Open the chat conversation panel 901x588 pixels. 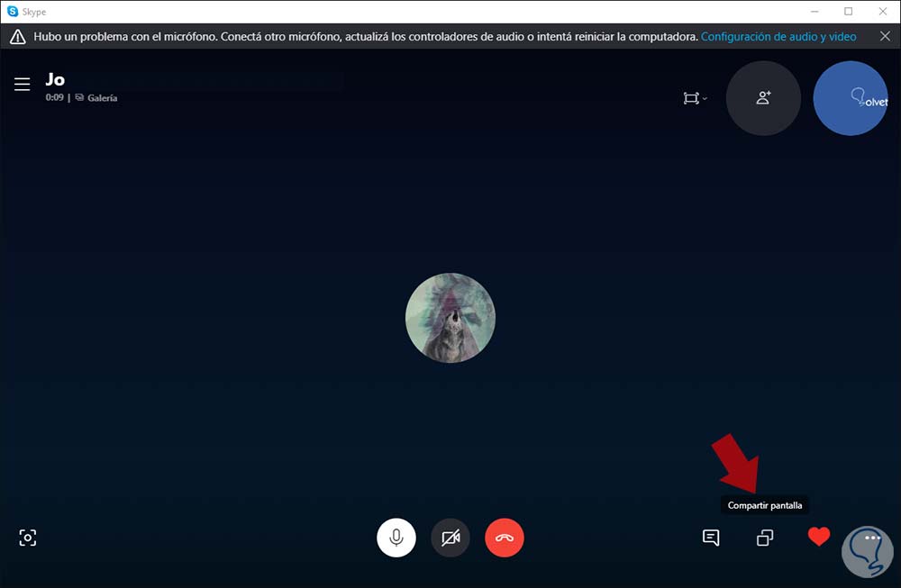pos(711,537)
